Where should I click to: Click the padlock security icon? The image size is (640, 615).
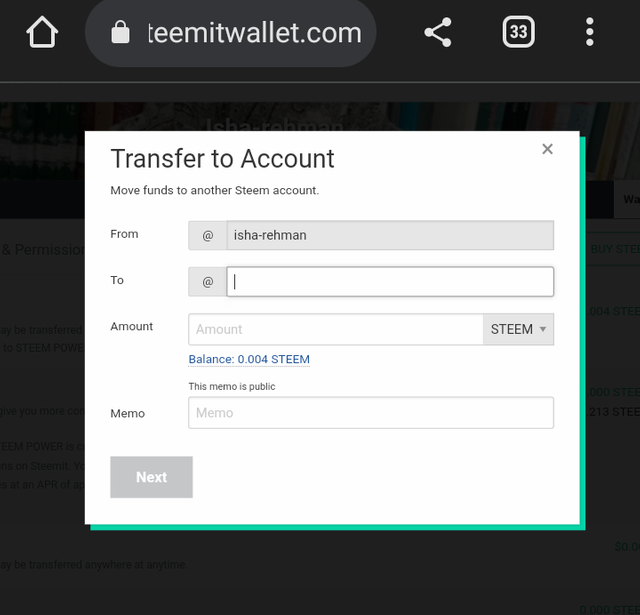(120, 32)
